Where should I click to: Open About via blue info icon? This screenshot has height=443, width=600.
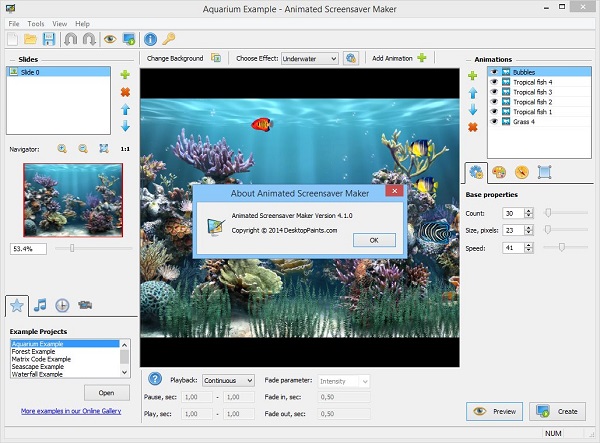tap(150, 39)
